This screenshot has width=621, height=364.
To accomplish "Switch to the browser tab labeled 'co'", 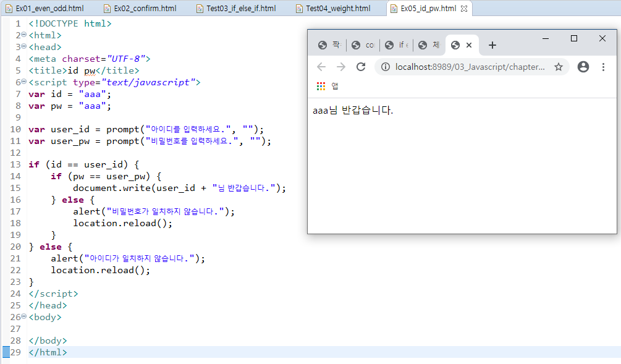I will pyautogui.click(x=363, y=45).
